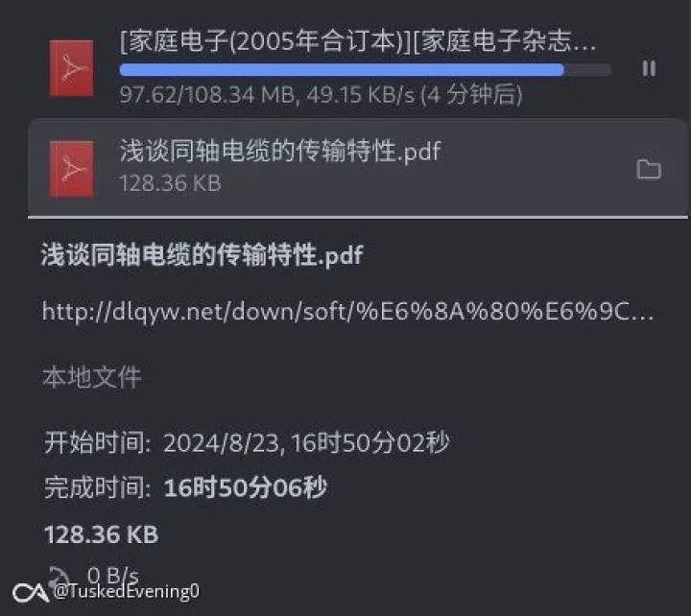Click the 49.15 KB/s speed reading
The width and height of the screenshot is (691, 616).
pyautogui.click(x=361, y=95)
